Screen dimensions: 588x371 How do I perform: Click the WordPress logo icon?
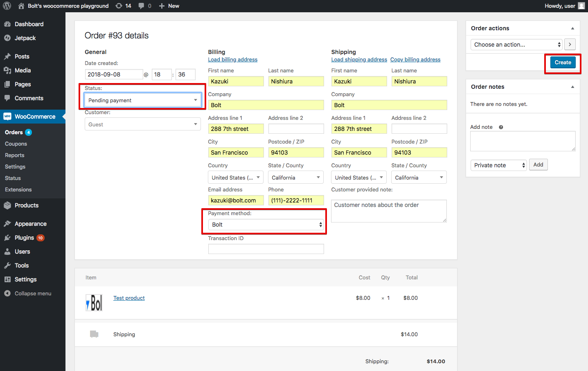[x=7, y=6]
